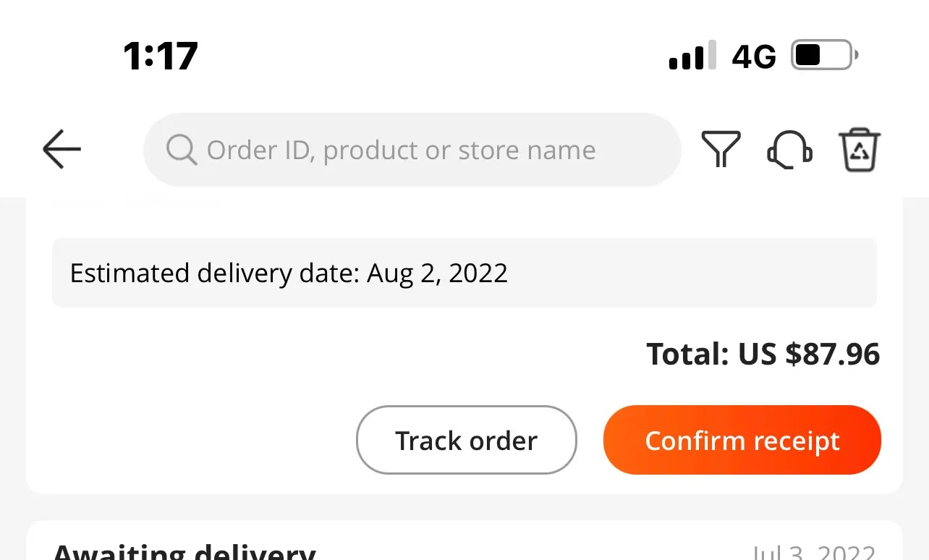Tap the US $87.96 amount
The image size is (929, 560).
click(809, 355)
